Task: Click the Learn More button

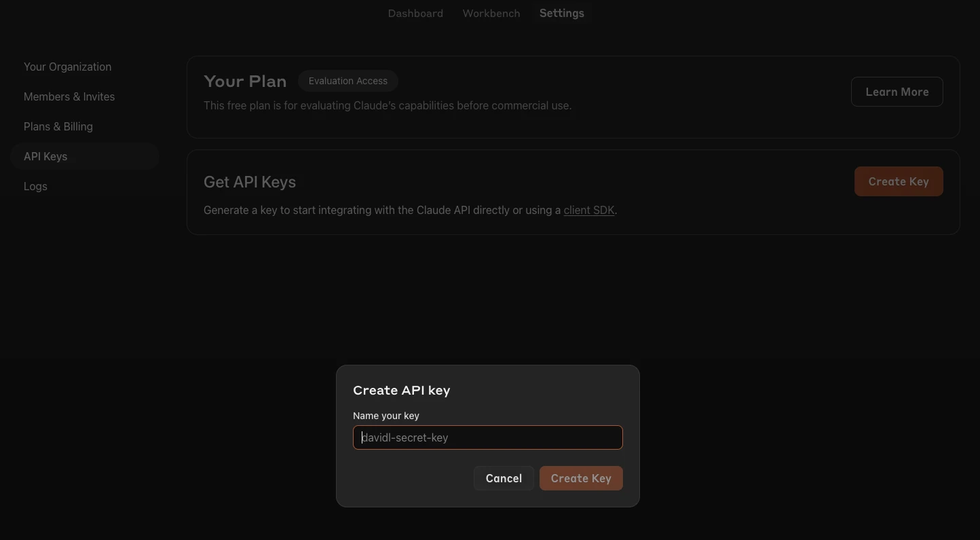Action: (897, 92)
